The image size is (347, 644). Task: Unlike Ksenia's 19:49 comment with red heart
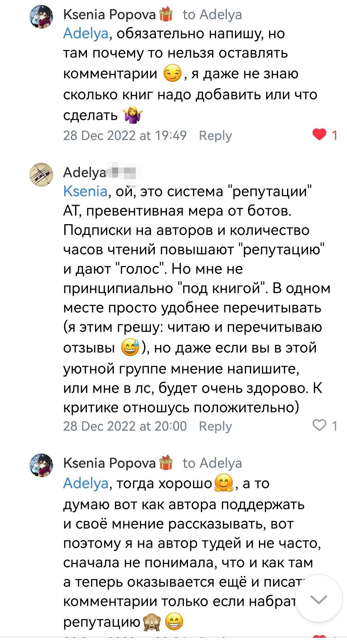click(x=319, y=135)
